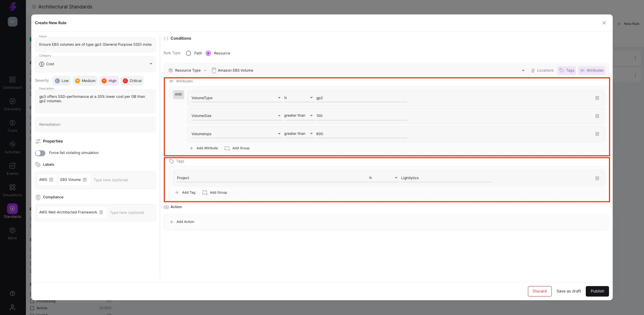Image resolution: width=644 pixels, height=315 pixels.
Task: Click the Add Group icon under Tags
Action: click(205, 193)
